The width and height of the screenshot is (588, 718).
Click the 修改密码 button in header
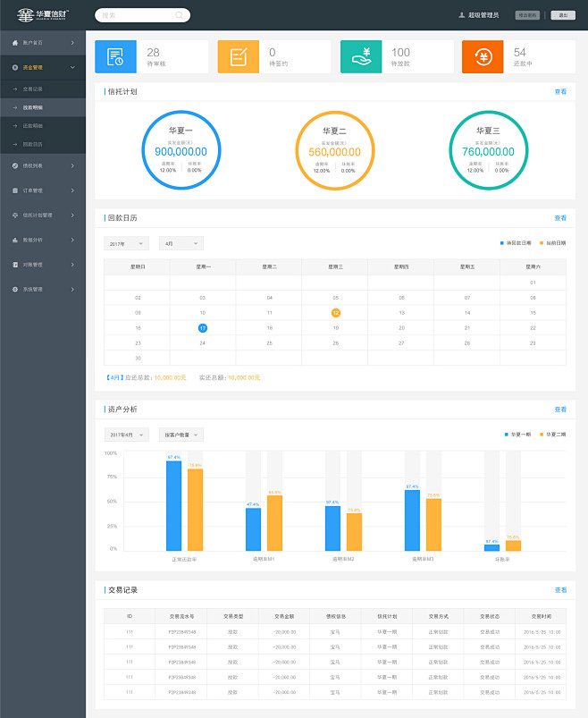[527, 15]
